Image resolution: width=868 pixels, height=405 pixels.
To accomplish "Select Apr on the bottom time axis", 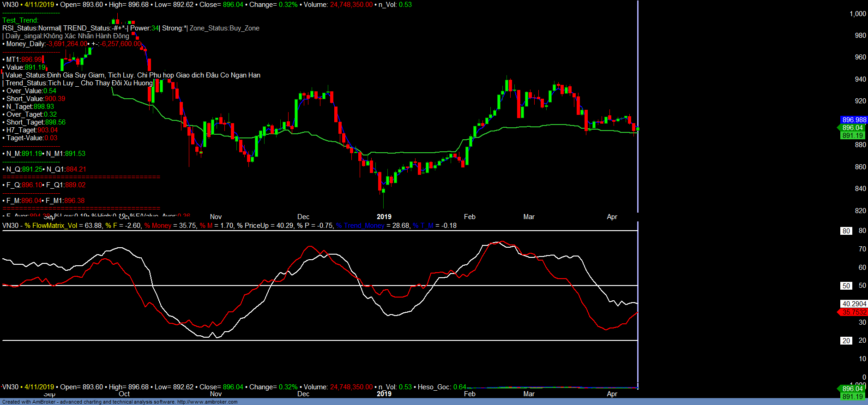I will click(x=612, y=394).
